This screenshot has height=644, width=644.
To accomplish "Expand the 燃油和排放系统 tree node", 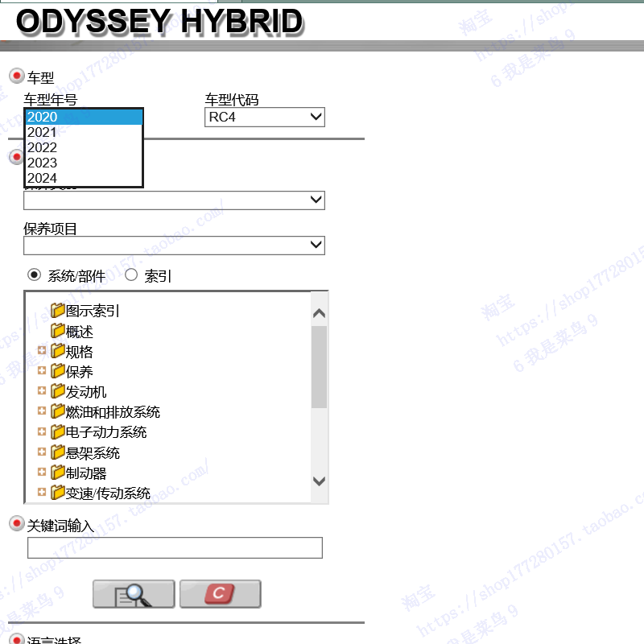I will point(42,411).
